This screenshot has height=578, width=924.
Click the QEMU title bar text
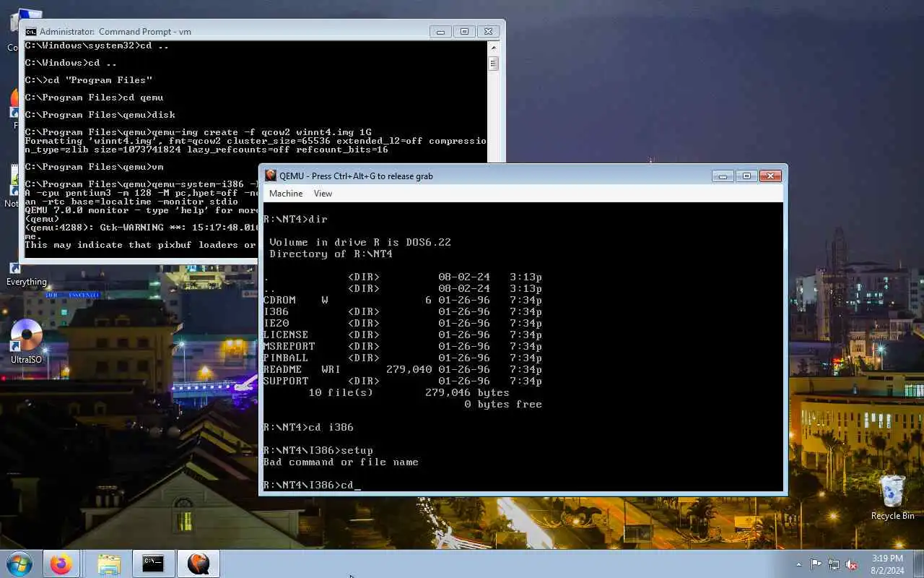356,176
